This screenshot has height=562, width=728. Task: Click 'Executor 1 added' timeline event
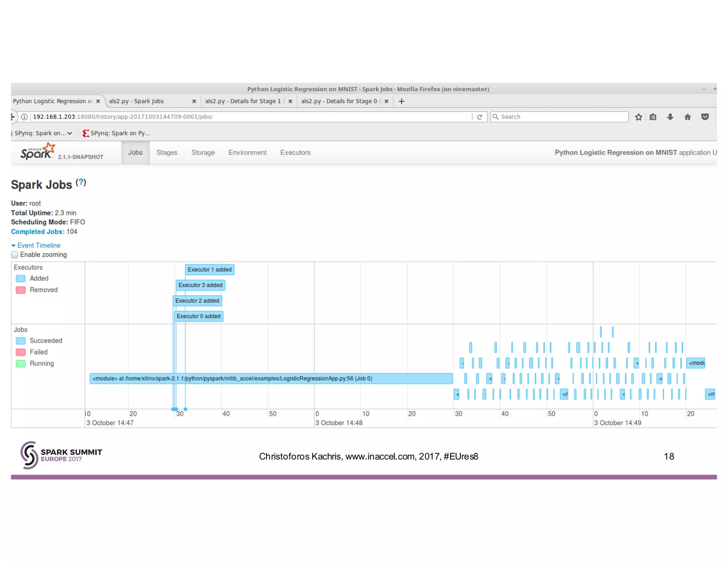point(209,270)
